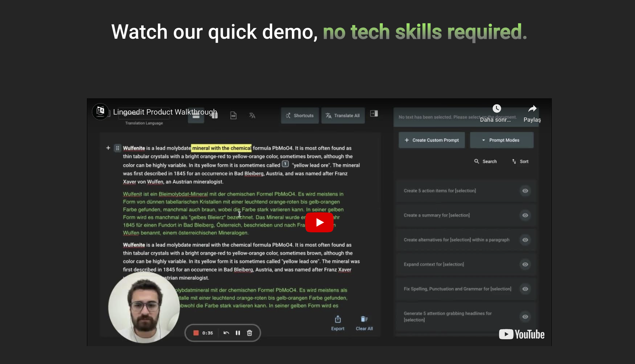Select 'Generate 5 attention grabbing headlines' prompt text
The width and height of the screenshot is (635, 364).
(448, 317)
